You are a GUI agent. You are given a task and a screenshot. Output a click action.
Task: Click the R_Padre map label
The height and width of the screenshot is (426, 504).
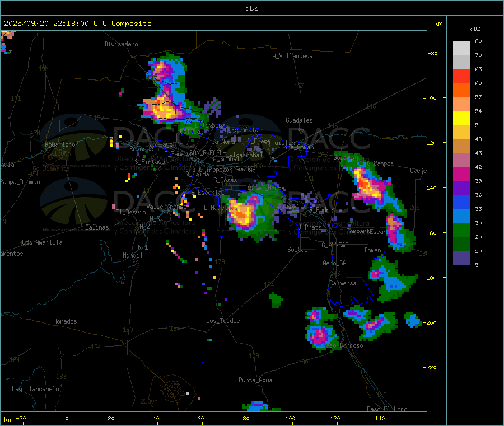pos(321,210)
